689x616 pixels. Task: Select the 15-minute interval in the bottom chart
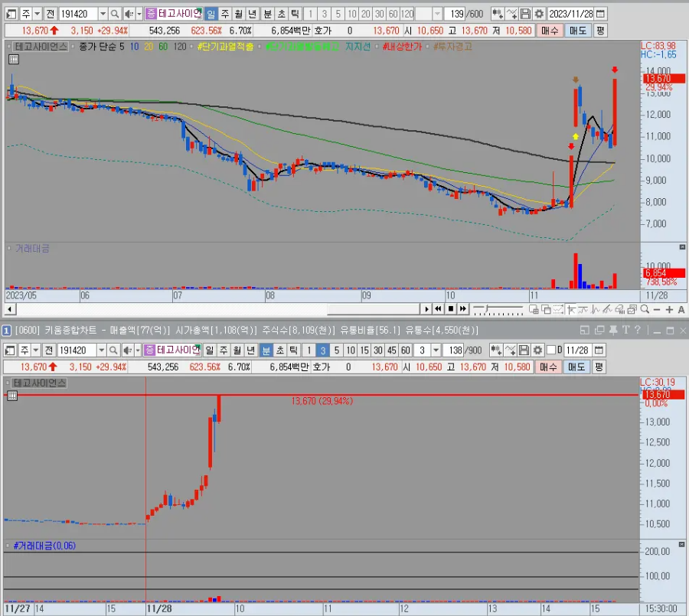pyautogui.click(x=364, y=350)
